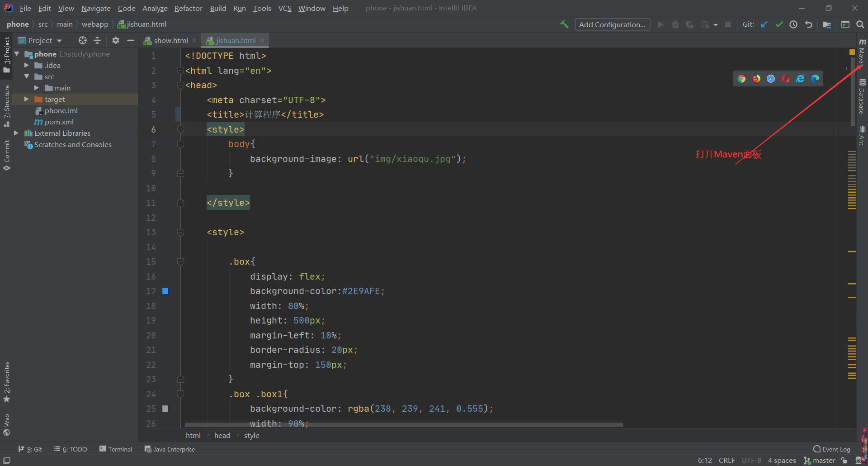Expand the target folder
Screen dimensions: 868x466
[26, 99]
